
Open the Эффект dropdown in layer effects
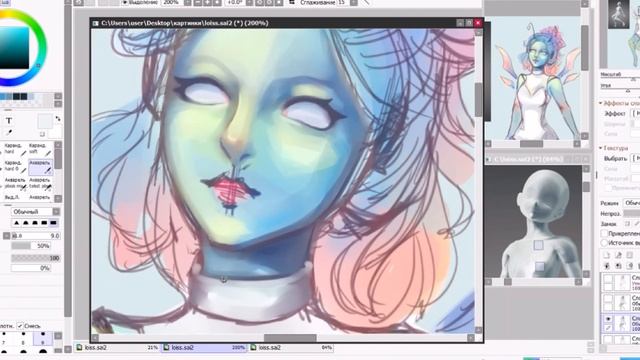point(636,113)
